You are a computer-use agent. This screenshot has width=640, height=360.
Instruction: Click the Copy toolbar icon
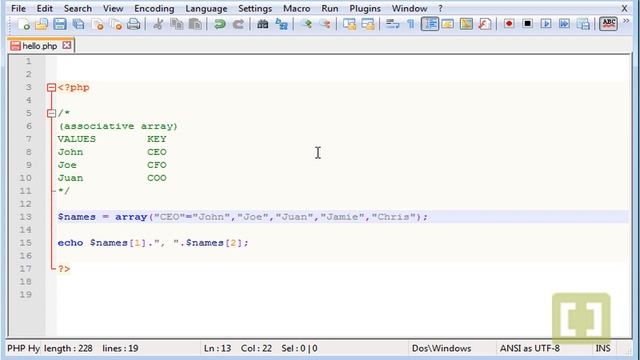pyautogui.click(x=177, y=24)
